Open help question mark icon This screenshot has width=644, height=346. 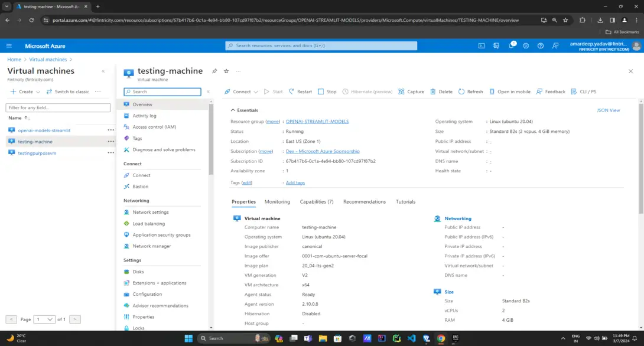(x=541, y=46)
